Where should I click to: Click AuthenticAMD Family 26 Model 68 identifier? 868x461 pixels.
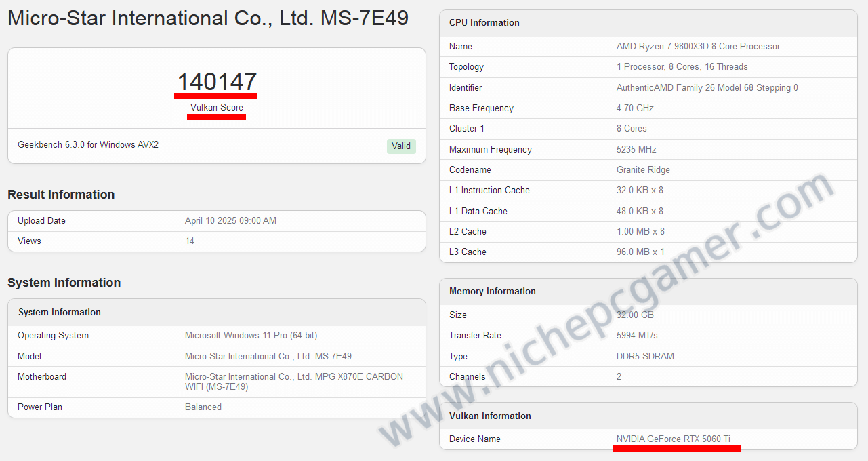tap(707, 87)
